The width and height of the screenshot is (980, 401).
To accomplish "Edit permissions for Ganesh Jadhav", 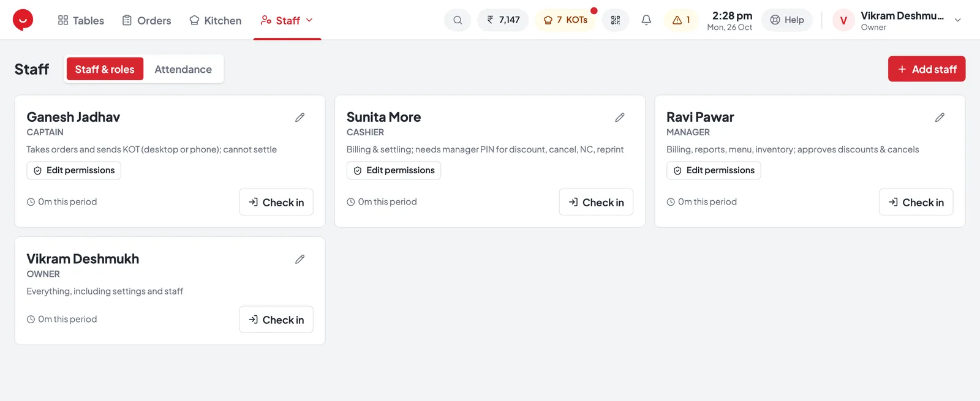I will [x=74, y=170].
